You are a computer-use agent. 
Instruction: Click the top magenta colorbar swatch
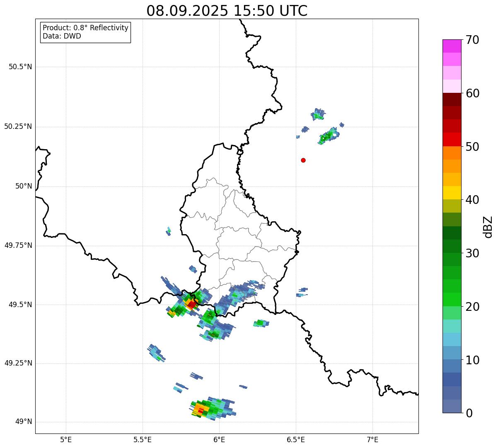click(x=452, y=46)
